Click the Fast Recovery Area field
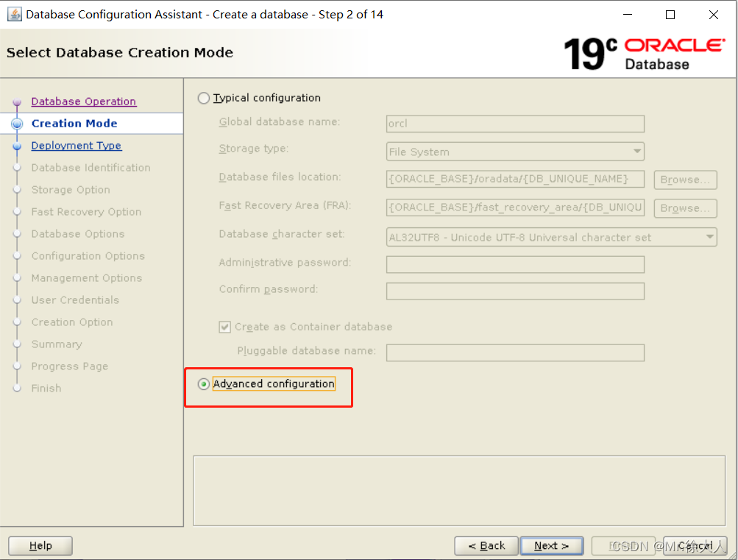Image resolution: width=738 pixels, height=560 pixels. (x=515, y=208)
